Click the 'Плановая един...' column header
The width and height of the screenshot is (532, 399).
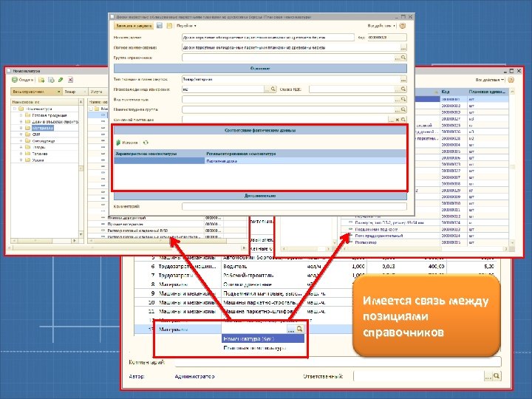[x=487, y=92]
